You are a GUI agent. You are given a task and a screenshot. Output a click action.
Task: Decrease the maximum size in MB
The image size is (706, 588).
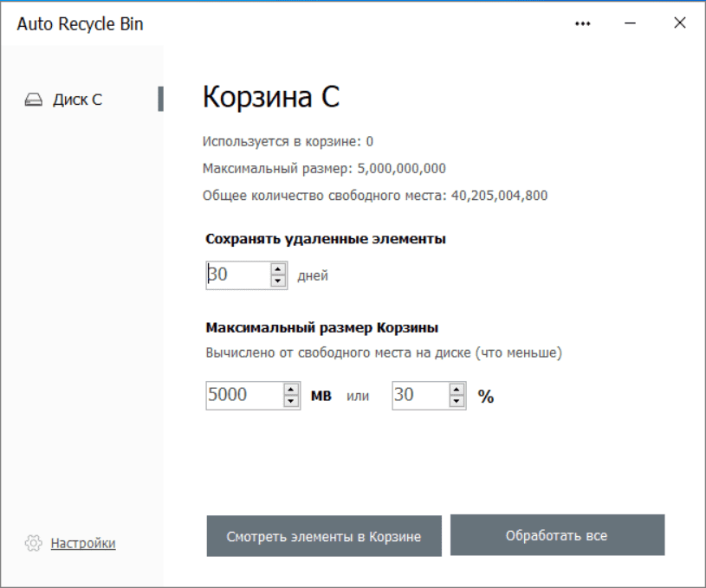click(x=291, y=401)
